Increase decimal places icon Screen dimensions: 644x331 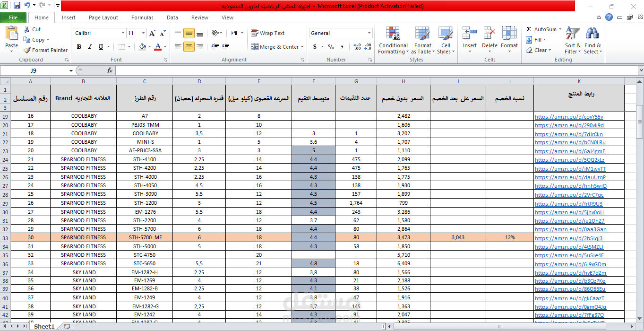point(357,47)
